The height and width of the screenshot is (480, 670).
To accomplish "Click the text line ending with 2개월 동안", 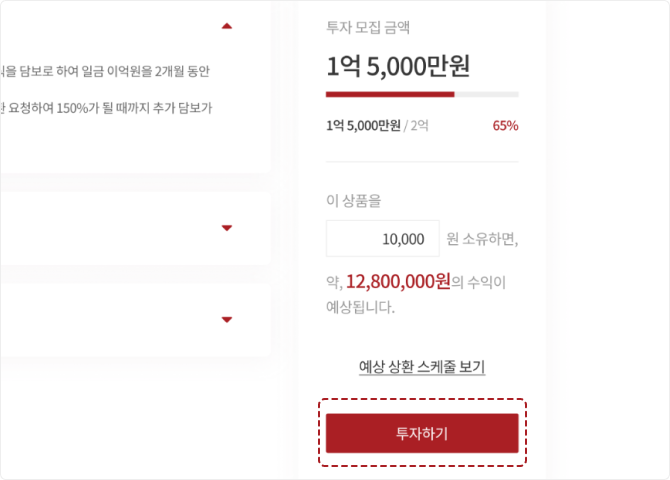I will [120, 71].
